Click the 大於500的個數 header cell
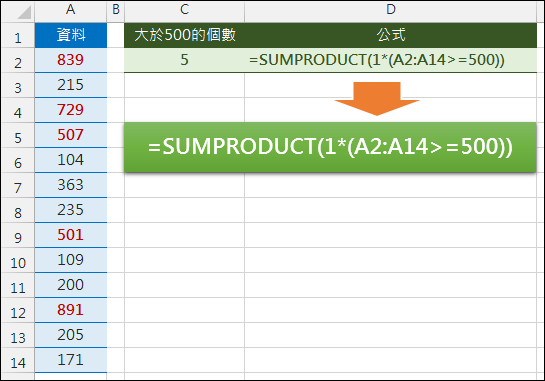The image size is (545, 381). point(184,35)
